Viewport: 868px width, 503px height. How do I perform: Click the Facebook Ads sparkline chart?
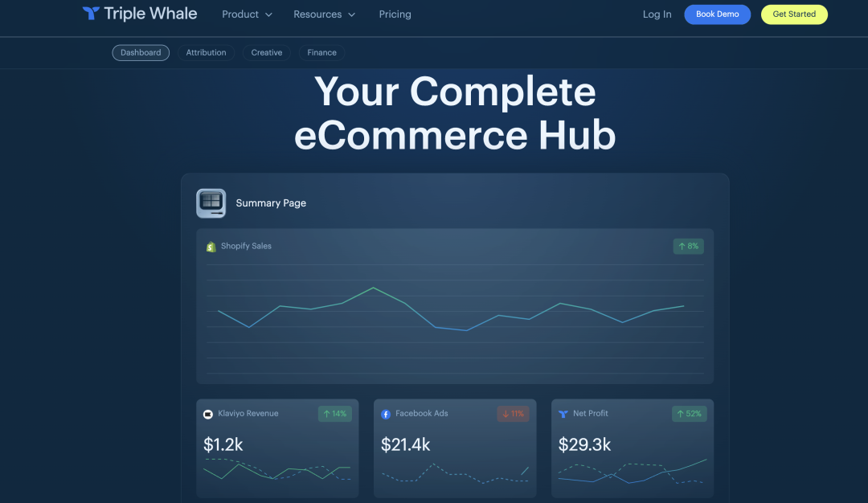click(x=455, y=473)
